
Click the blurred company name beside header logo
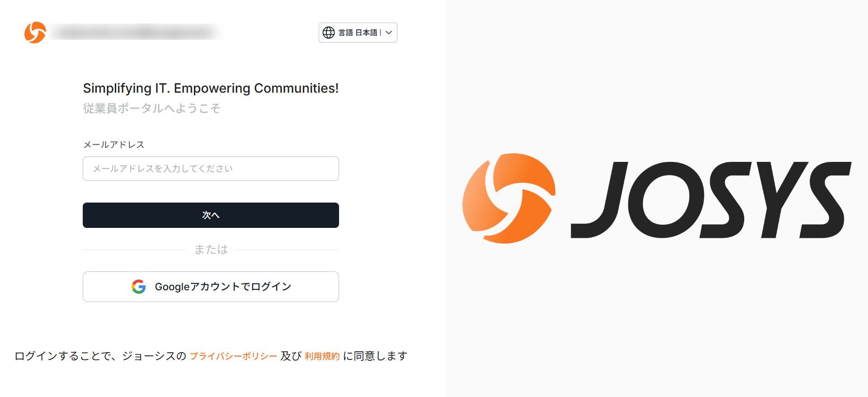click(x=136, y=32)
